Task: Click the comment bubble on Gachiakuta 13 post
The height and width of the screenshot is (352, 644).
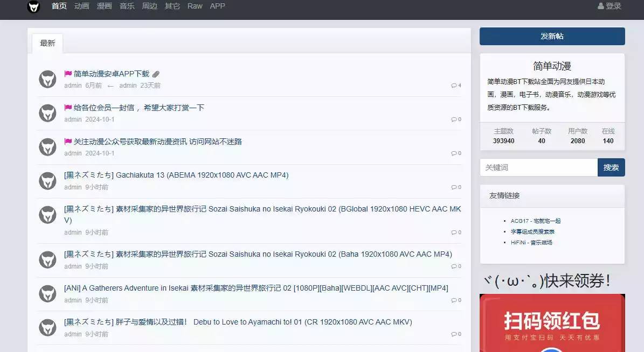Action: pos(455,187)
